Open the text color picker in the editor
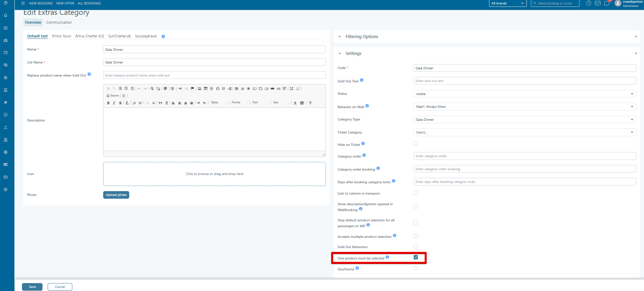 (x=295, y=103)
